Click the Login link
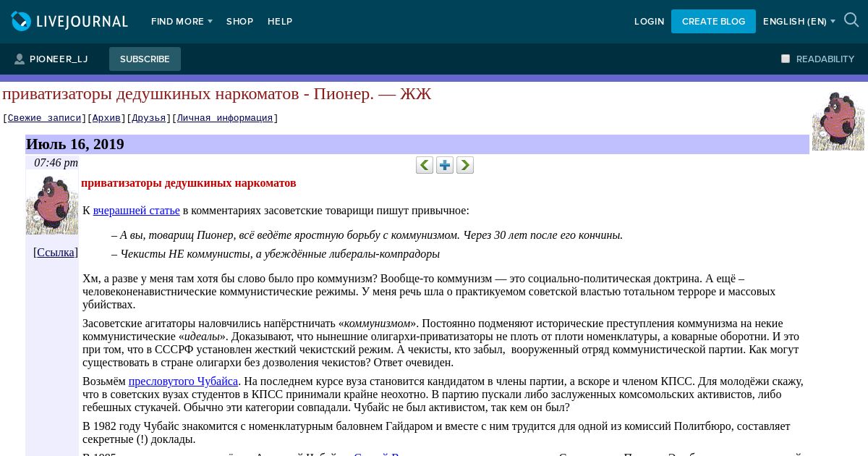The width and height of the screenshot is (868, 456). [649, 22]
